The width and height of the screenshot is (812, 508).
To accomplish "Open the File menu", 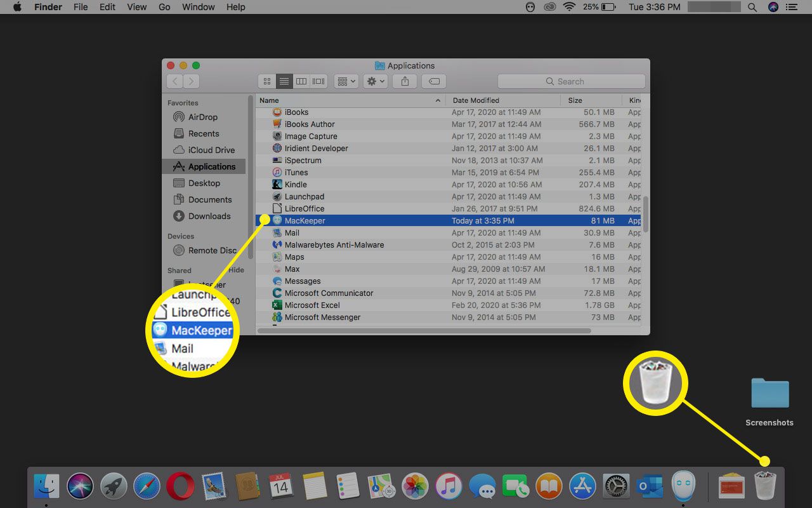I will point(81,7).
